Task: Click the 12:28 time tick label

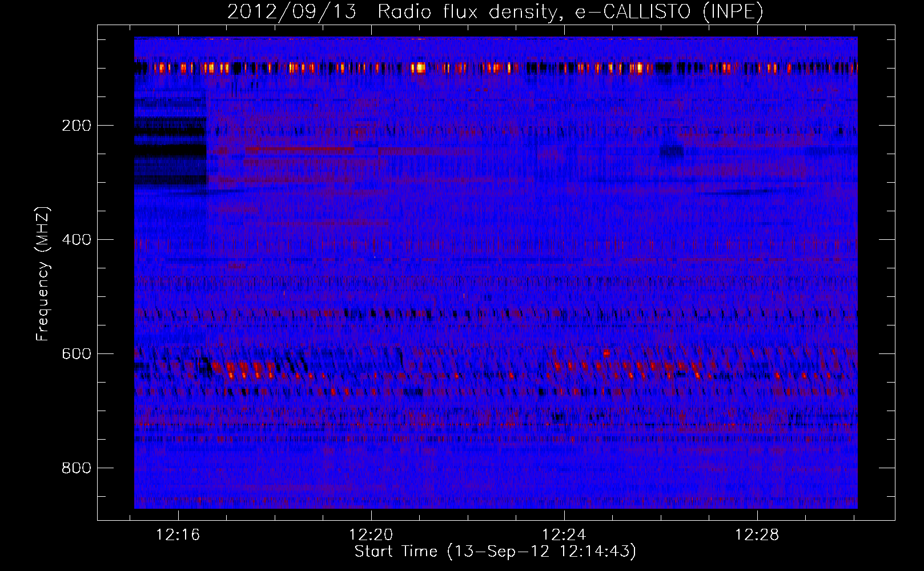Action: (x=757, y=535)
